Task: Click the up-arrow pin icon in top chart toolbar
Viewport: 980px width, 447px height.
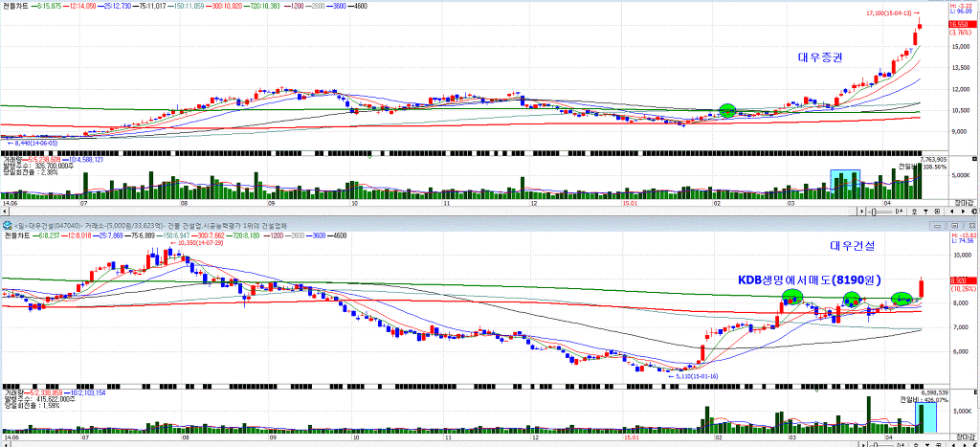Action: (914, 212)
